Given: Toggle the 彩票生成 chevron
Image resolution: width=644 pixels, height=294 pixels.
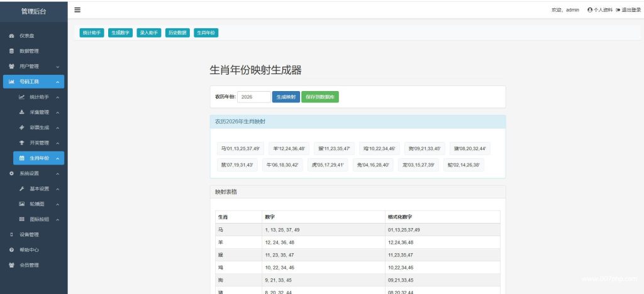Looking at the screenshot, I should point(57,128).
